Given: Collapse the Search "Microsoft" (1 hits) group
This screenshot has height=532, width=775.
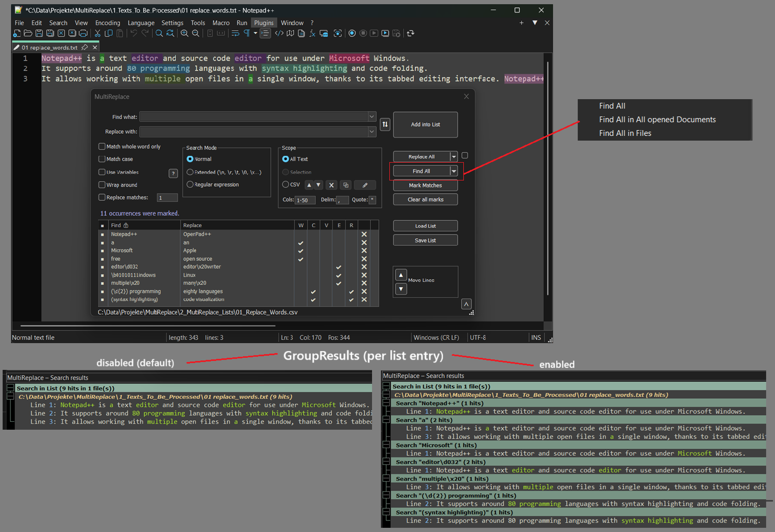Looking at the screenshot, I should (386, 445).
